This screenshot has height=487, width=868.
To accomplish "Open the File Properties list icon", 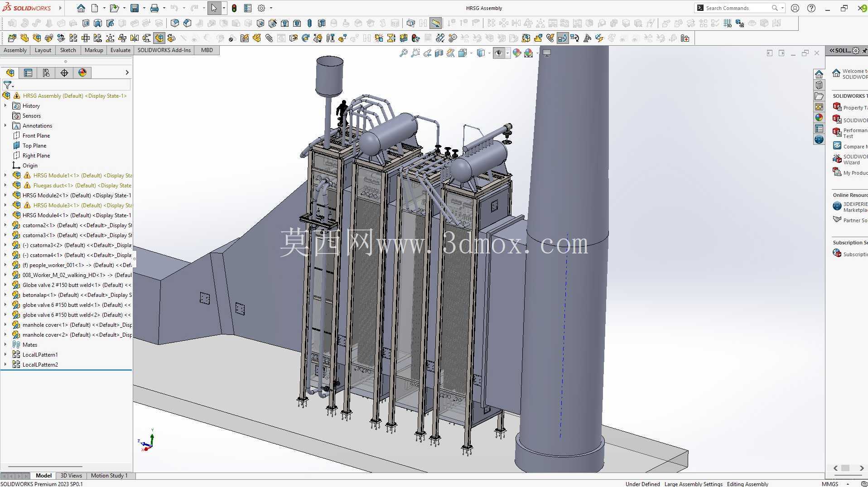I will (248, 8).
